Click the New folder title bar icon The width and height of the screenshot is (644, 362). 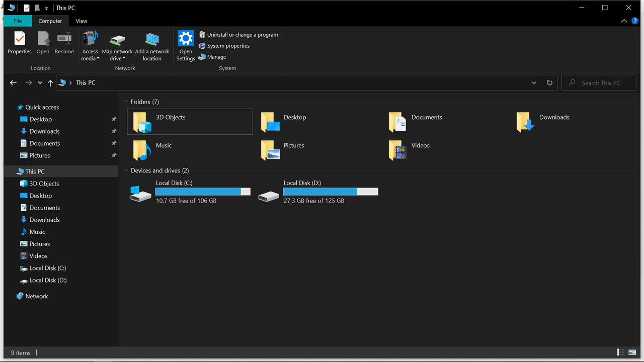coord(37,8)
